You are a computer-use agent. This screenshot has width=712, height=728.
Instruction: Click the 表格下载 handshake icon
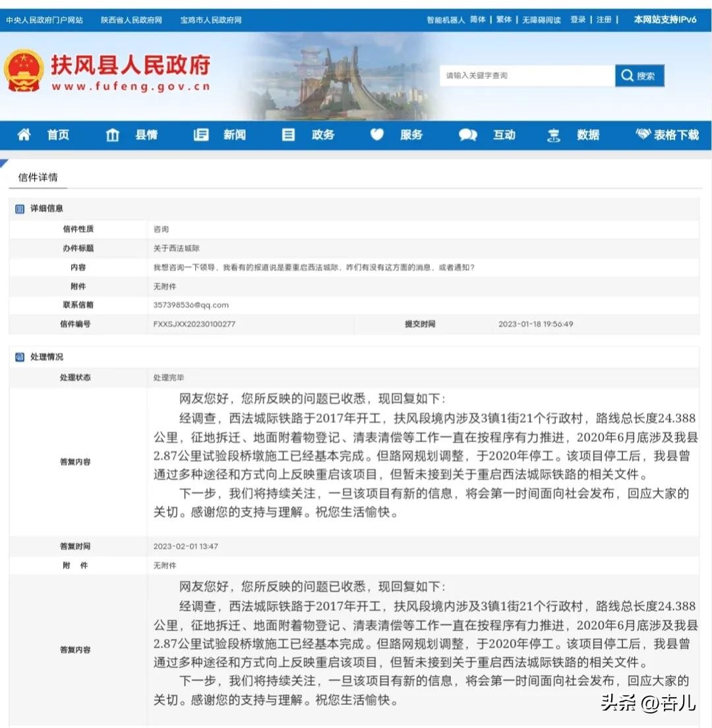tap(643, 134)
